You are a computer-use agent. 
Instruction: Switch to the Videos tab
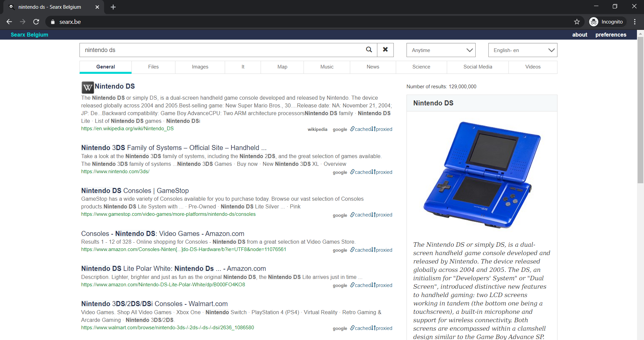(x=533, y=67)
